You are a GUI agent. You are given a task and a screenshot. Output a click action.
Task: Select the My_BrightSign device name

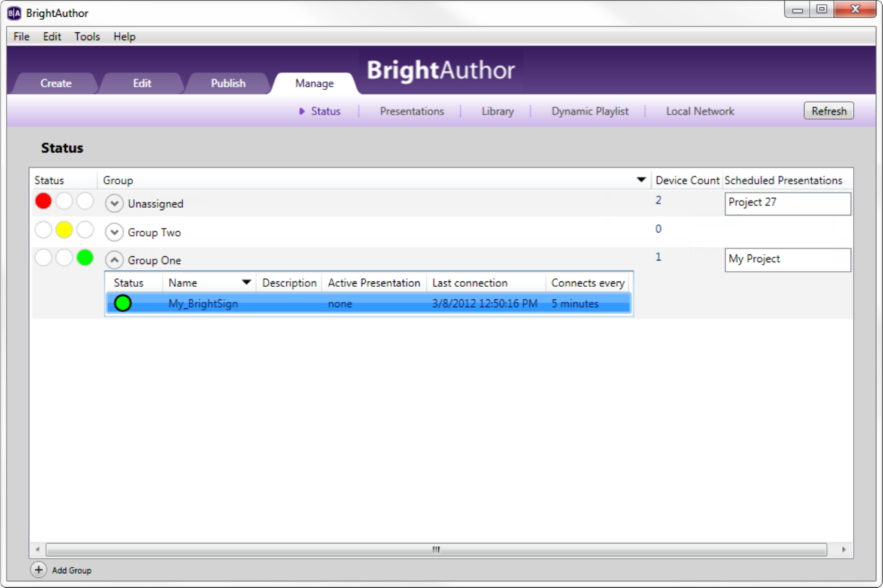(203, 304)
